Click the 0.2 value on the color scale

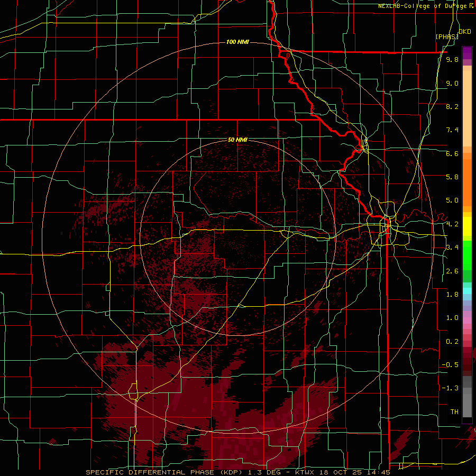click(x=452, y=342)
